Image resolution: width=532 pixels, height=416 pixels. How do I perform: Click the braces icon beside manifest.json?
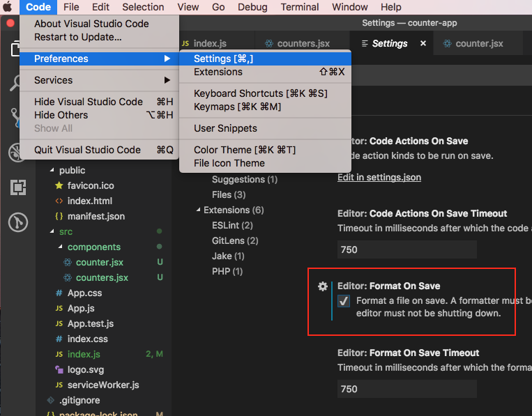pyautogui.click(x=59, y=216)
